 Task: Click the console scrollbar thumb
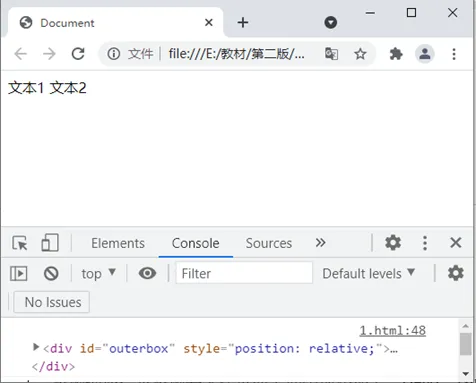tap(465, 344)
